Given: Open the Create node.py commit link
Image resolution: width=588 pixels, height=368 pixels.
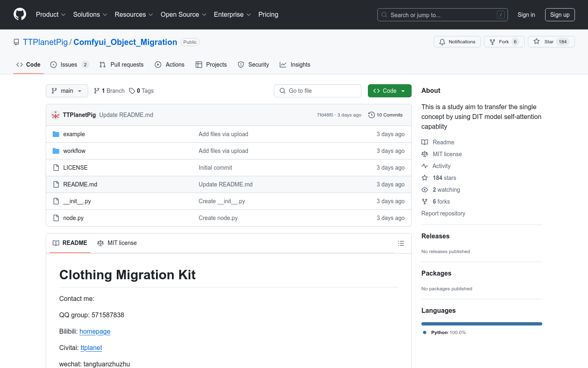Looking at the screenshot, I should 218,218.
